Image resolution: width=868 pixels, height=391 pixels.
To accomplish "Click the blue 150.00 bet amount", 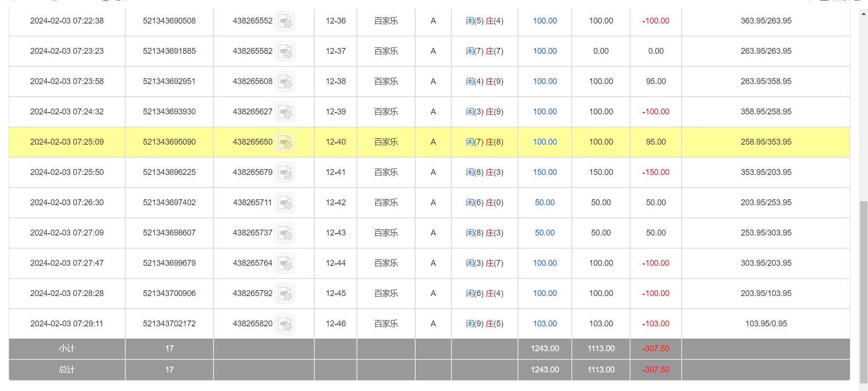I will point(545,172).
